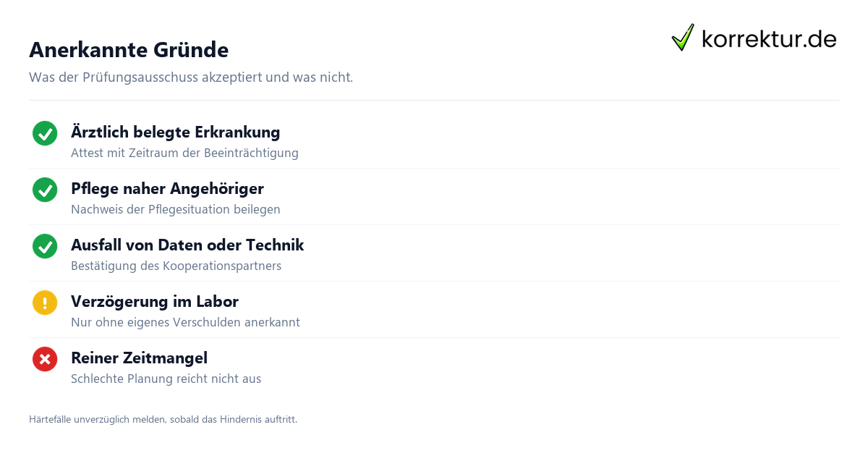Select the Reiner Zeitmangel heading
Image resolution: width=868 pixels, height=456 pixels.
tap(139, 358)
